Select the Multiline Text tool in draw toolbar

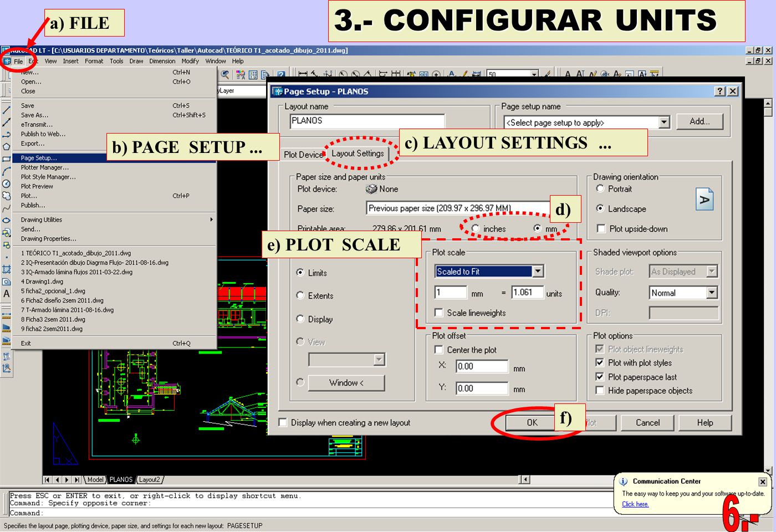6,294
